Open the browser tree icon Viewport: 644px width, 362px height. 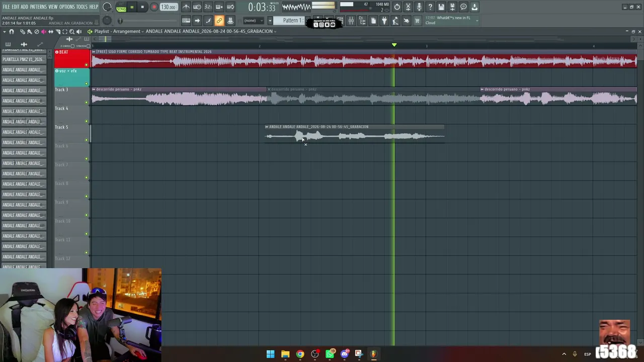pos(362,21)
